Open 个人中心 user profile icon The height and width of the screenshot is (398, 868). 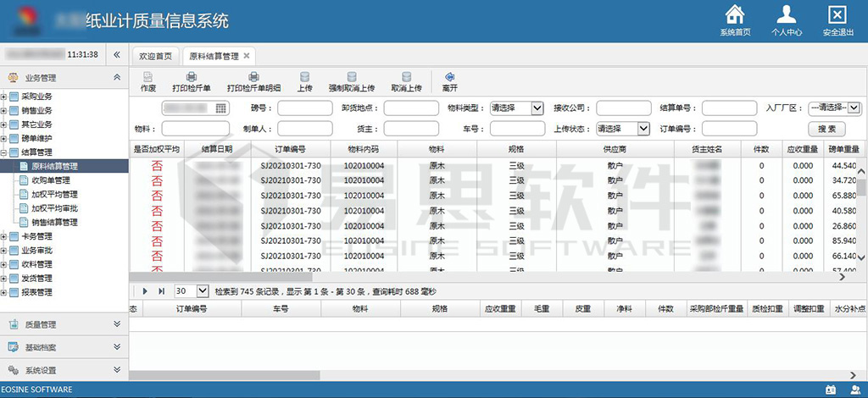coord(787,15)
